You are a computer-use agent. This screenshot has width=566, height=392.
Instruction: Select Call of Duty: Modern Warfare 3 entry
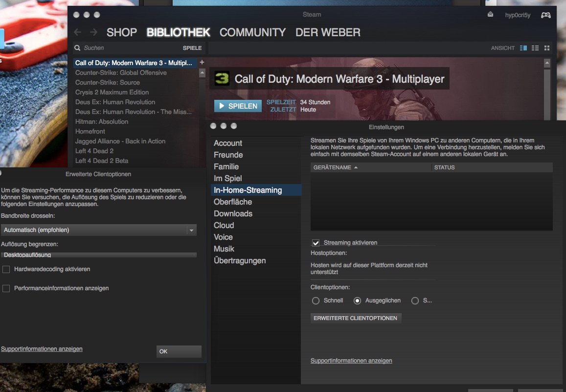(x=136, y=63)
